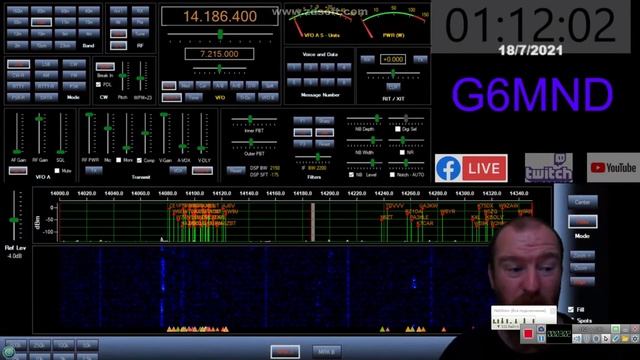640x360 pixels.
Task: Adjust the RIT / XIT offset slider
Action: [393, 73]
